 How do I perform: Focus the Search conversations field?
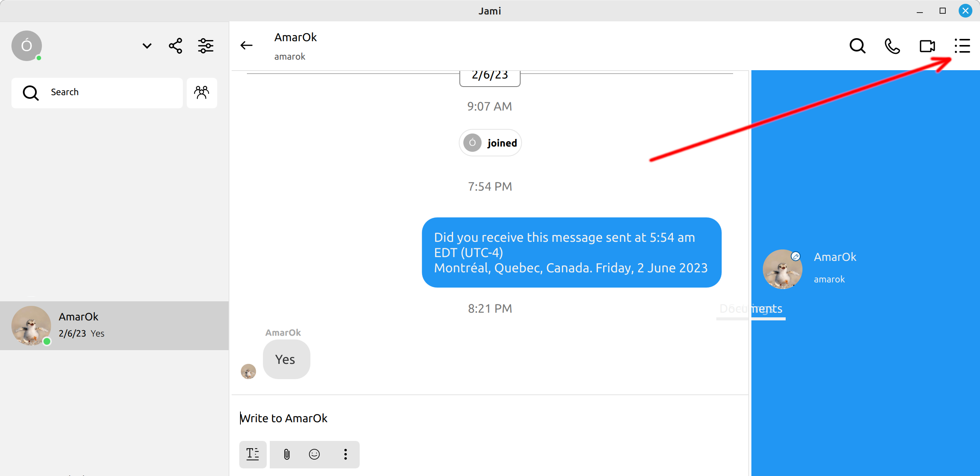coord(97,93)
